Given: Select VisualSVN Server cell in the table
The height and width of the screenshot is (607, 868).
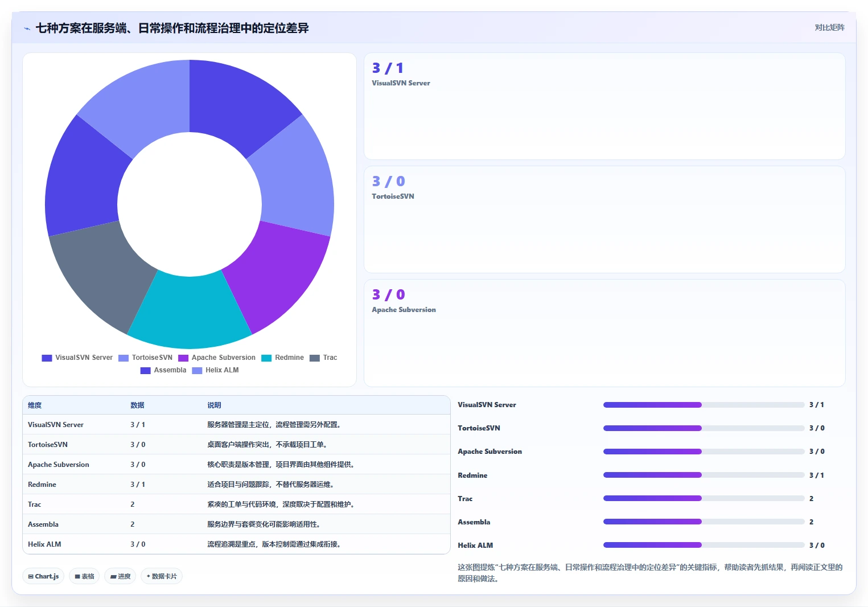Looking at the screenshot, I should point(56,425).
